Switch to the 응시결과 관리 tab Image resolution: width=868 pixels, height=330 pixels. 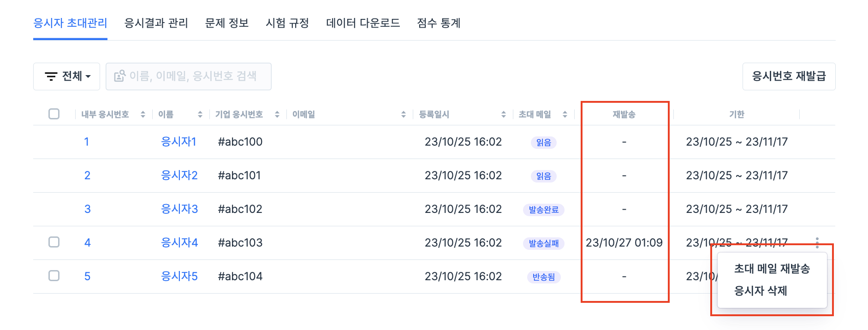point(156,23)
